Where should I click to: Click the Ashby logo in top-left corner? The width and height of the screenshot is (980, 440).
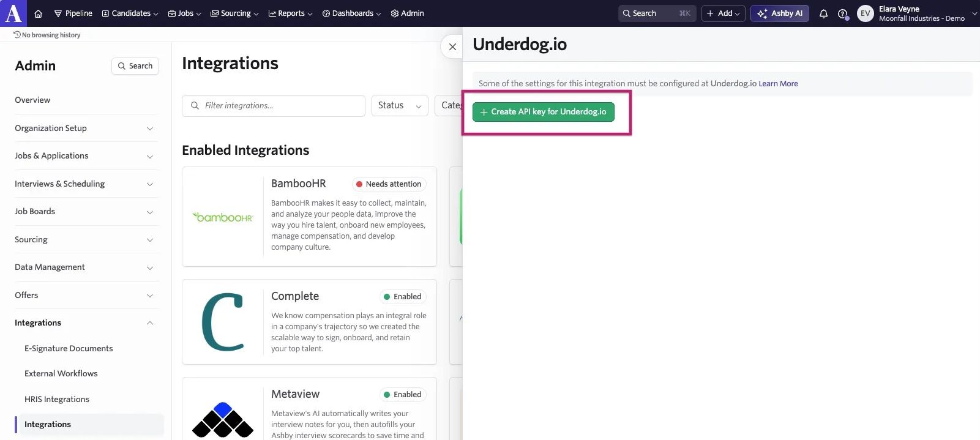13,13
